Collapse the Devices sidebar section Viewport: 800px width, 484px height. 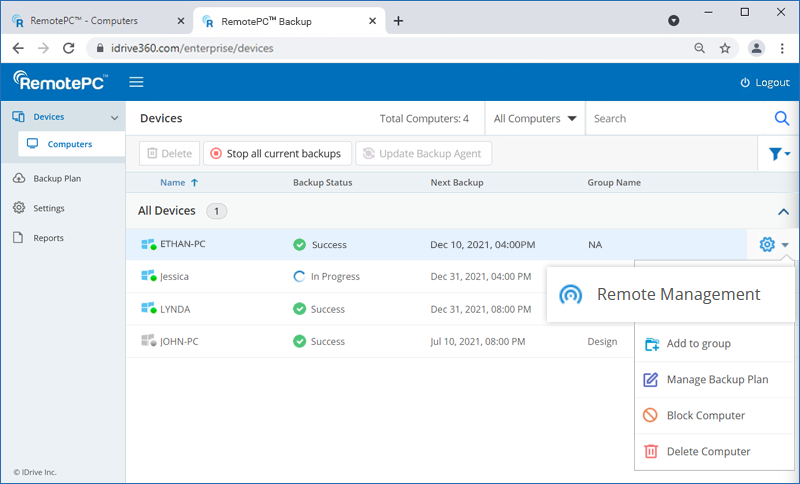click(114, 118)
